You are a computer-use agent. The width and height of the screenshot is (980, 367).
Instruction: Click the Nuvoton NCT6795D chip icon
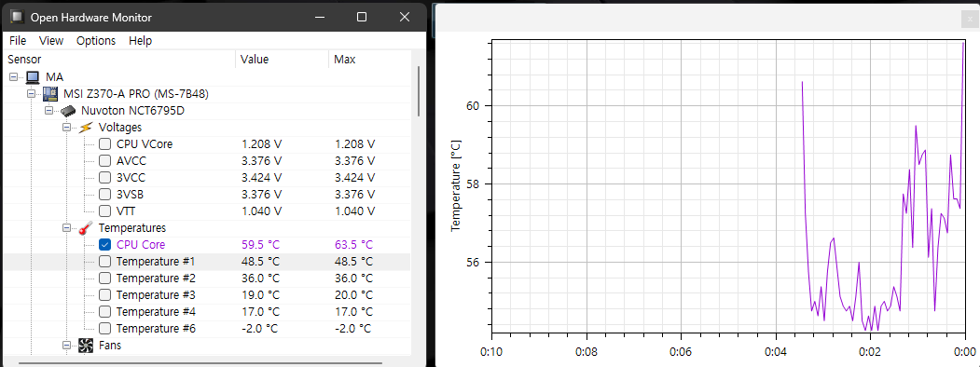point(68,111)
